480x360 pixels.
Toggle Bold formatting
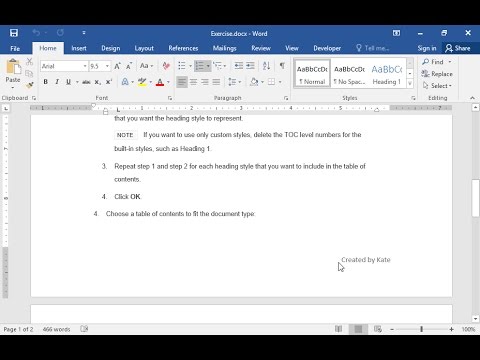click(46, 82)
